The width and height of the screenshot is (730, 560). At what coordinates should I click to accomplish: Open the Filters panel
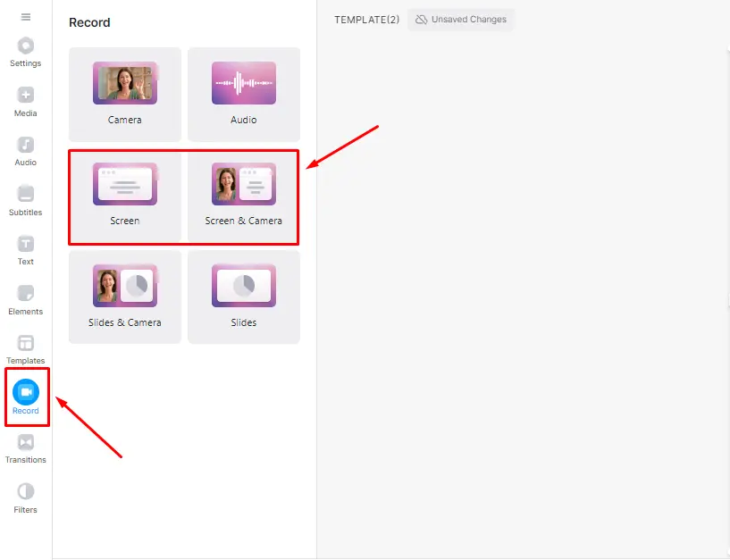26,498
